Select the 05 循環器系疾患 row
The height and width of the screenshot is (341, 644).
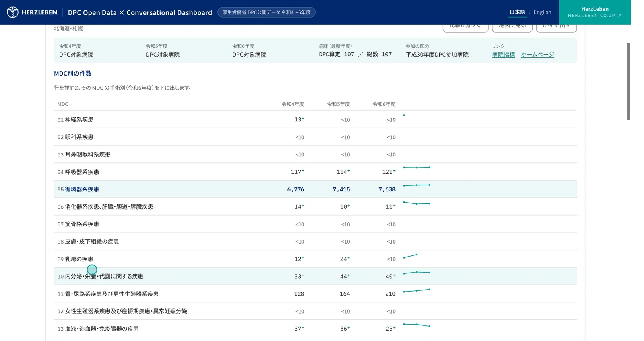[x=315, y=189]
